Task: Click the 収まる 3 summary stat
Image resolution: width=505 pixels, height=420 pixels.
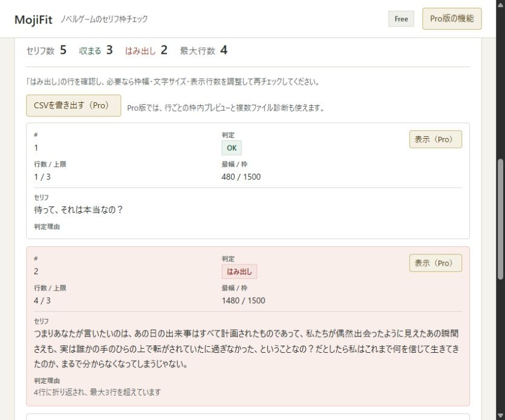Action: click(96, 50)
